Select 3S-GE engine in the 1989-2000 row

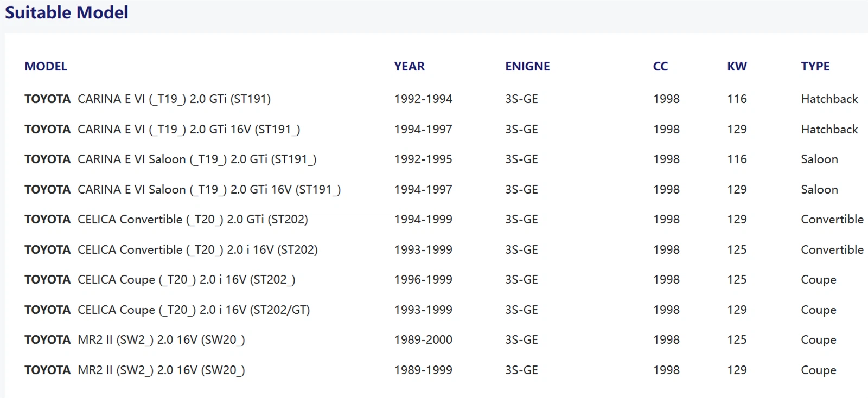click(521, 340)
